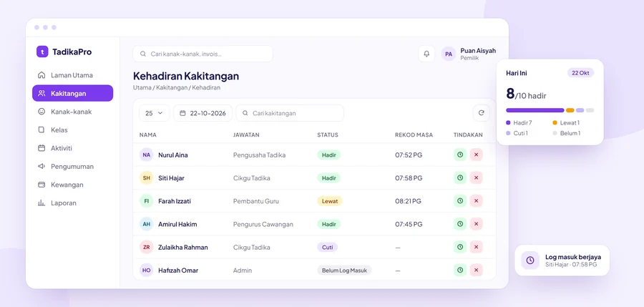The width and height of the screenshot is (644, 307).
Task: Click the NAMA column header
Action: coord(148,135)
